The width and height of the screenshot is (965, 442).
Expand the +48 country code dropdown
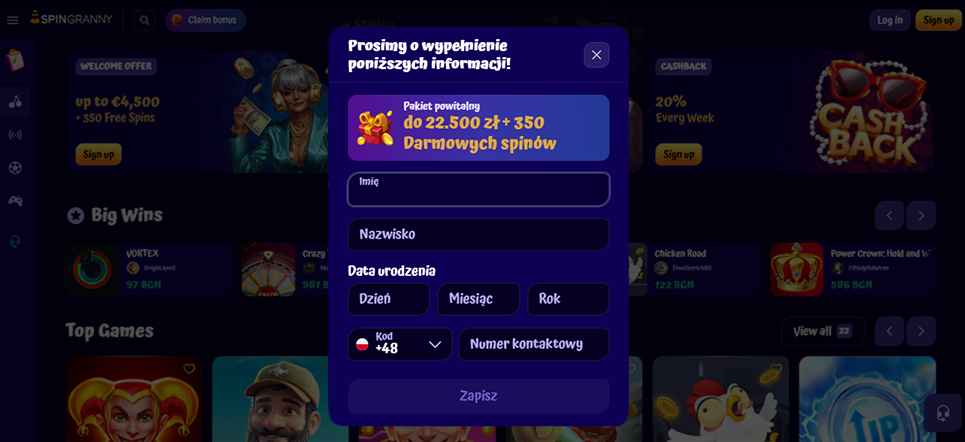[400, 344]
